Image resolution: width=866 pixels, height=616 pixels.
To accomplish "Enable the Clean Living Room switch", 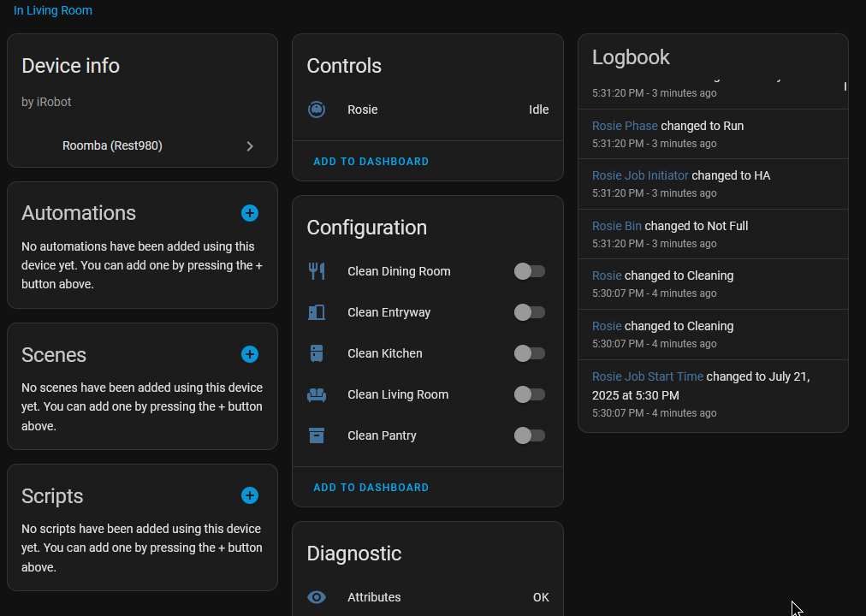I will (x=529, y=394).
